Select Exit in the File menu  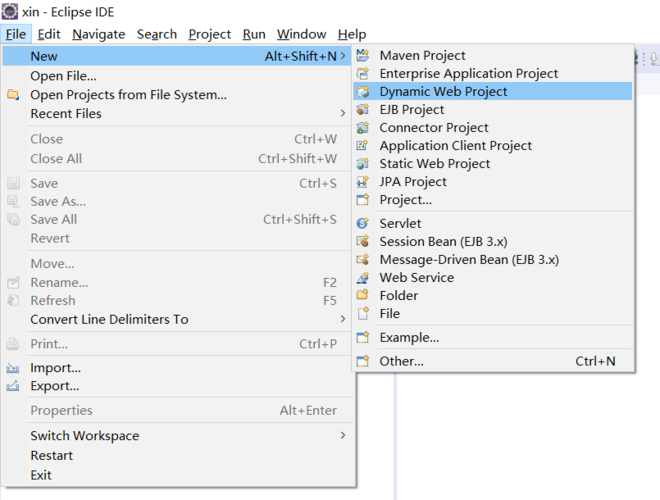click(178, 475)
